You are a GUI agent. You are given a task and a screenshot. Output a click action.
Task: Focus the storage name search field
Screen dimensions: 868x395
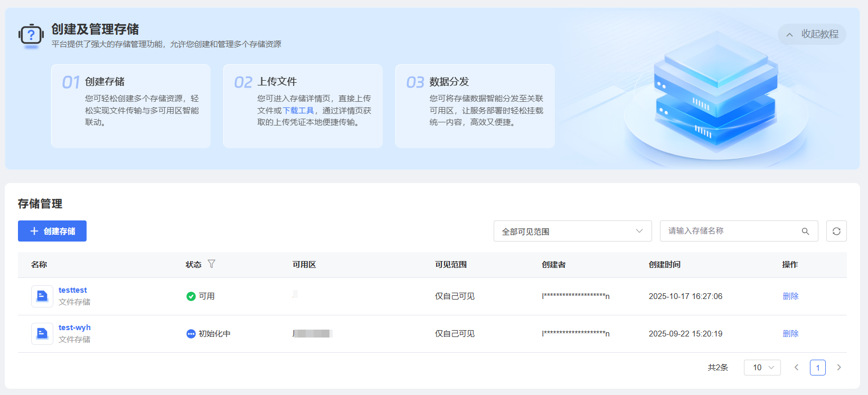tap(731, 231)
